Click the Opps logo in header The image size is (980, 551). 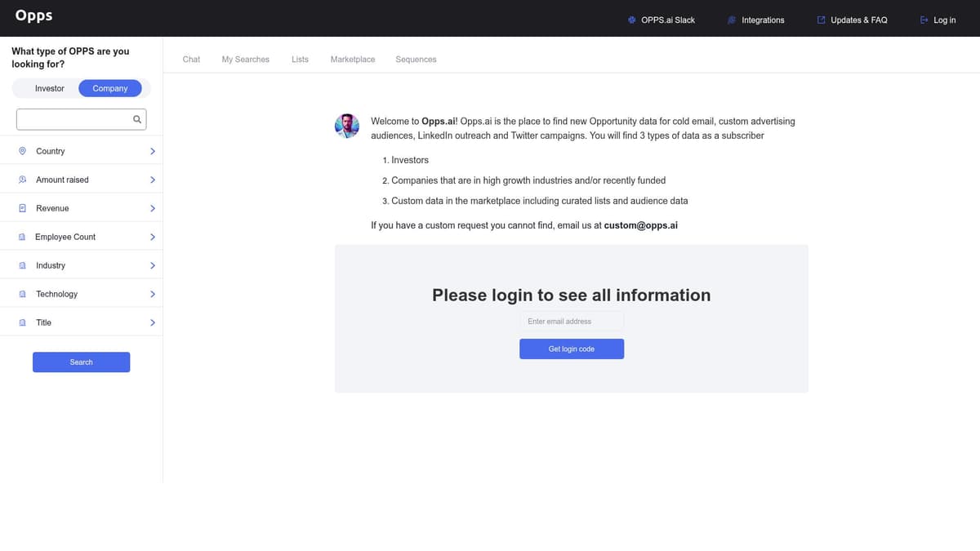click(x=33, y=16)
